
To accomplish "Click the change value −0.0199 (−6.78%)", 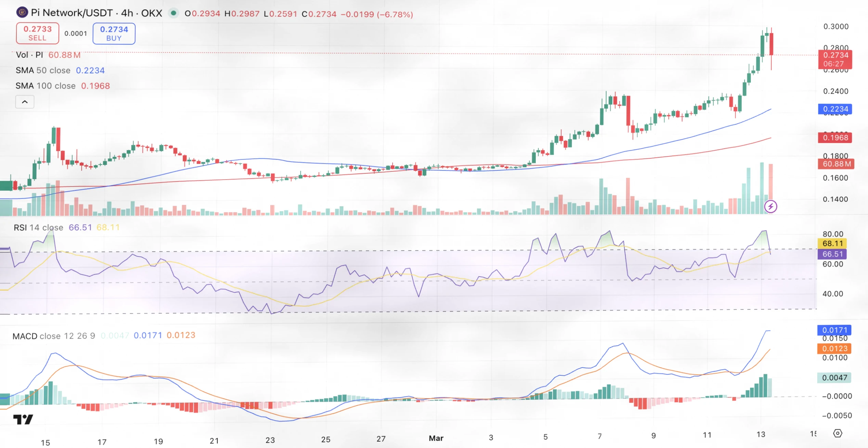I will point(377,14).
